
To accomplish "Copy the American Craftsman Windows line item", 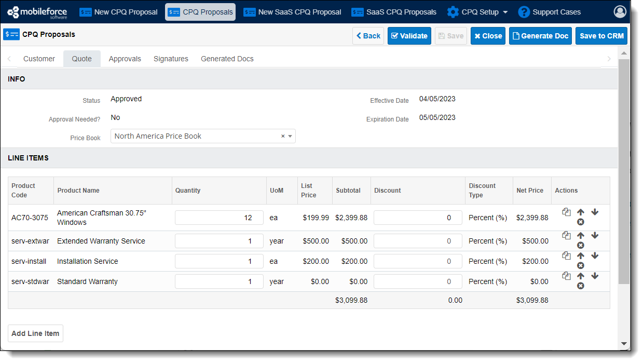I will [x=566, y=212].
